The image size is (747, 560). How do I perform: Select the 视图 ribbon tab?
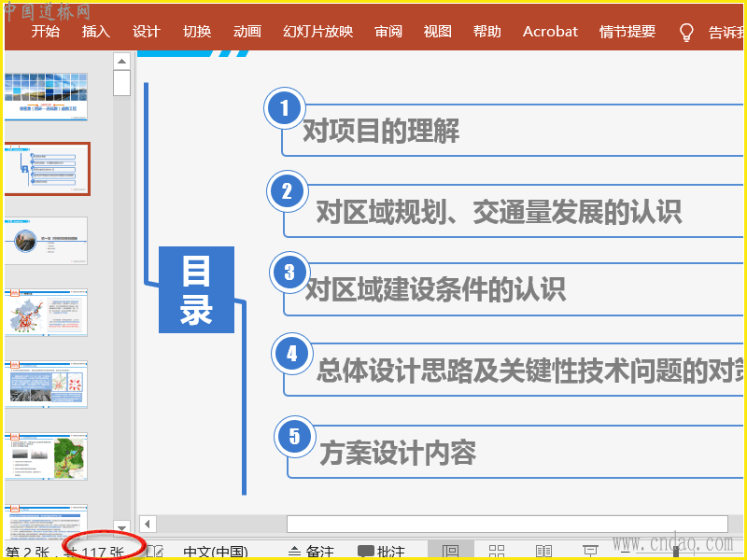click(x=437, y=32)
